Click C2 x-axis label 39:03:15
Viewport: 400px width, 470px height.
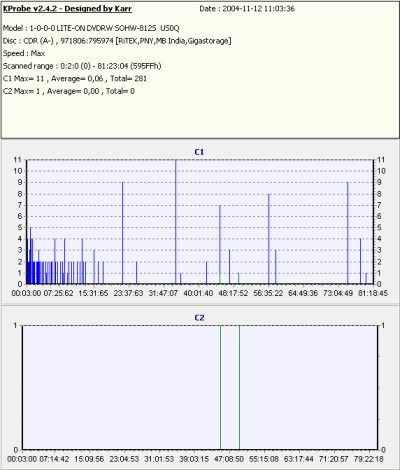[194, 459]
